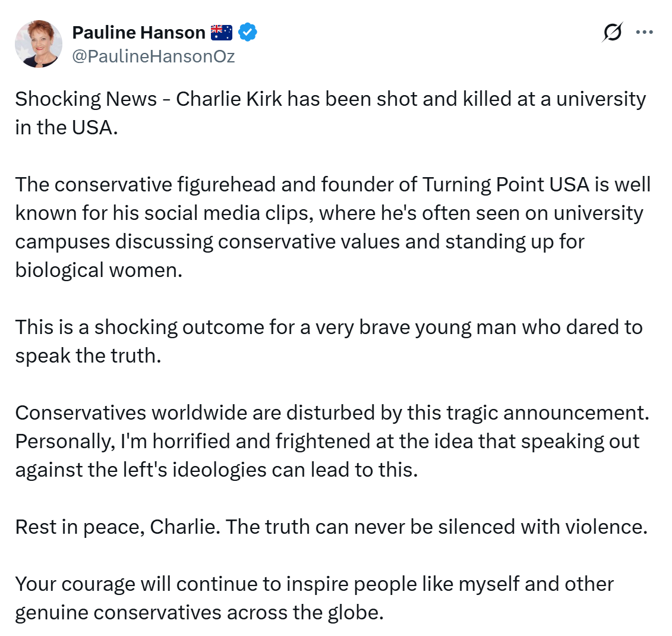
Task: Open the more options ellipsis menu
Action: click(x=644, y=32)
